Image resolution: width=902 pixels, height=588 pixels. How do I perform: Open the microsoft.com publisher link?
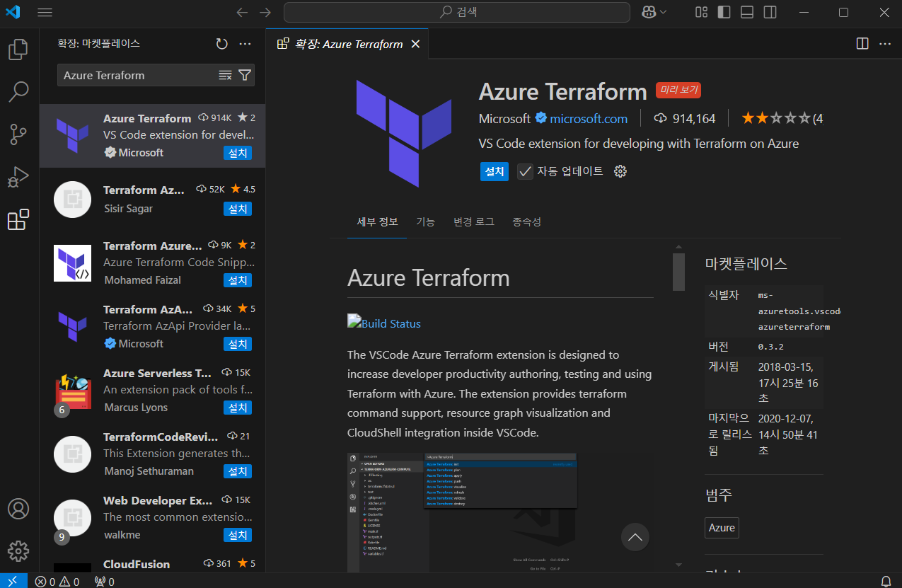[589, 119]
